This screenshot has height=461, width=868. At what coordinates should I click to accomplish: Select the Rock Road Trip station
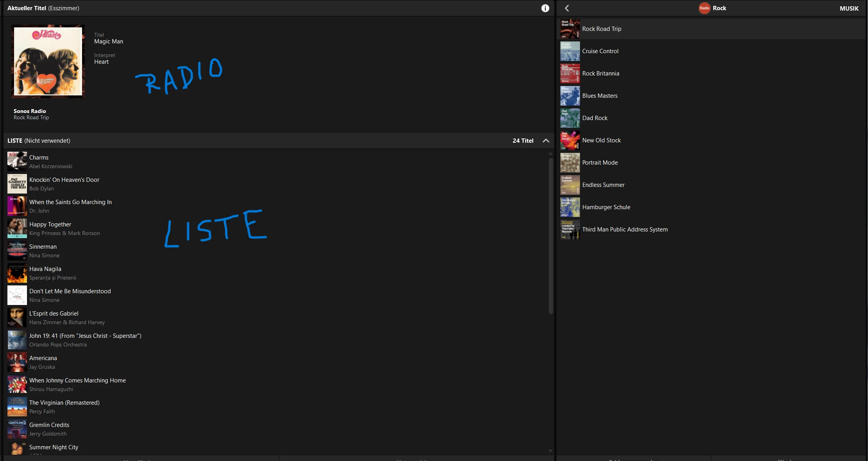click(711, 29)
